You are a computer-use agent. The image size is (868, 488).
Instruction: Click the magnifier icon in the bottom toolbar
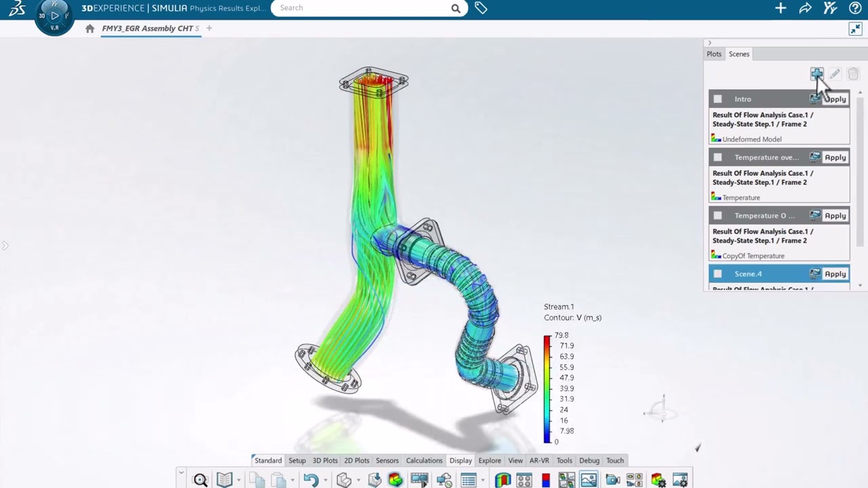[x=200, y=480]
